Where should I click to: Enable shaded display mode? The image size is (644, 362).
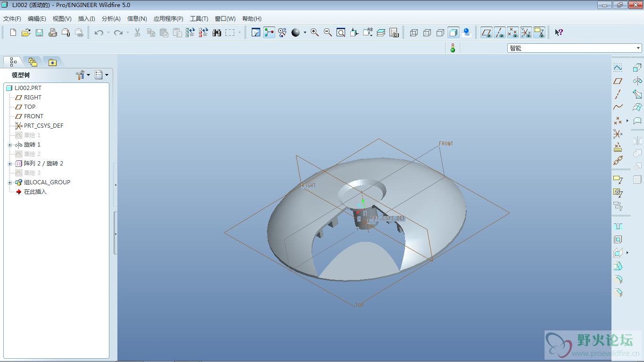click(x=454, y=33)
